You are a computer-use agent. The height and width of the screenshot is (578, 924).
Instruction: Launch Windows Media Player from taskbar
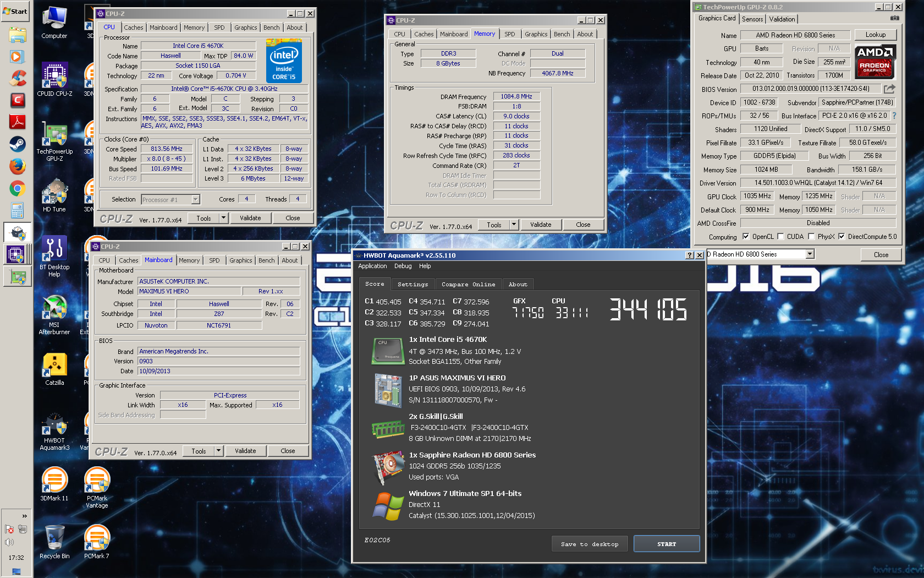pos(17,56)
